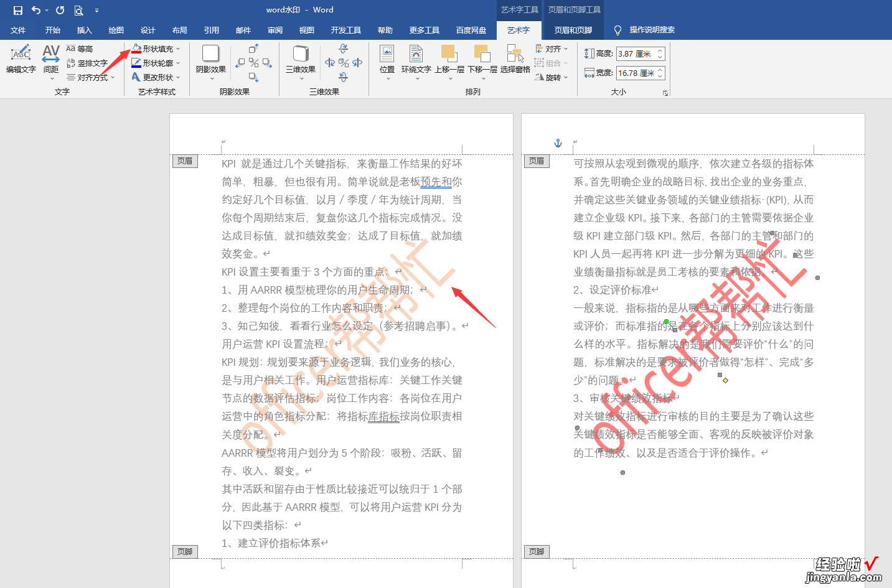
Task: Switch to the 开始 (Home) tab
Action: [x=52, y=30]
